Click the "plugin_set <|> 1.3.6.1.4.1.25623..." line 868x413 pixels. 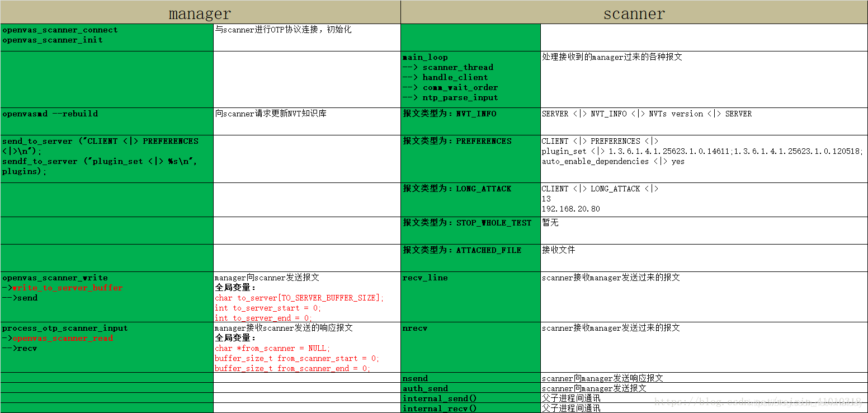[702, 151]
